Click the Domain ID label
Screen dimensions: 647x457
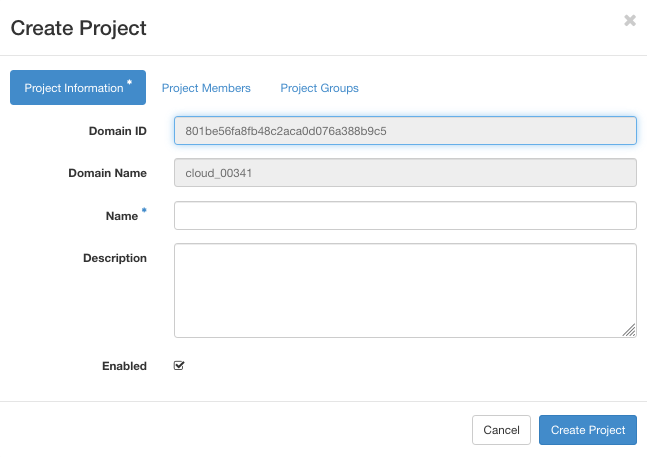117,131
